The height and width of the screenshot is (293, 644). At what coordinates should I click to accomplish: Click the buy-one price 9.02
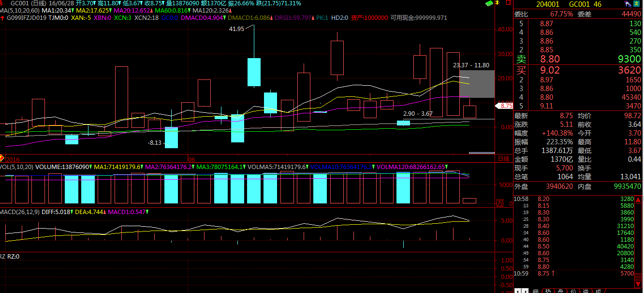550,70
